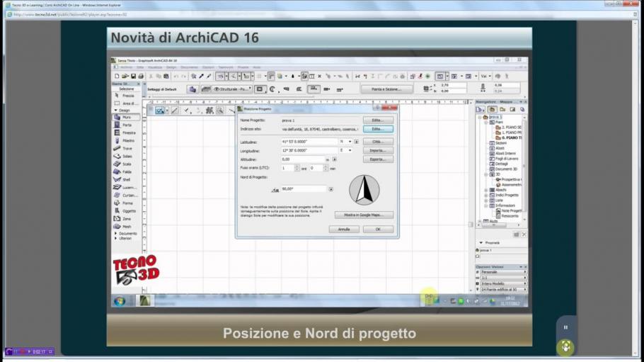Click the Undo toolbar icon
Image resolution: width=644 pixels, height=362 pixels.
176,76
